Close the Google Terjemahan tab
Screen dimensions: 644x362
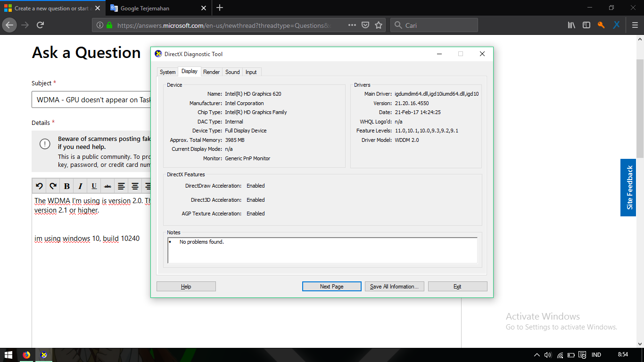pyautogui.click(x=204, y=8)
